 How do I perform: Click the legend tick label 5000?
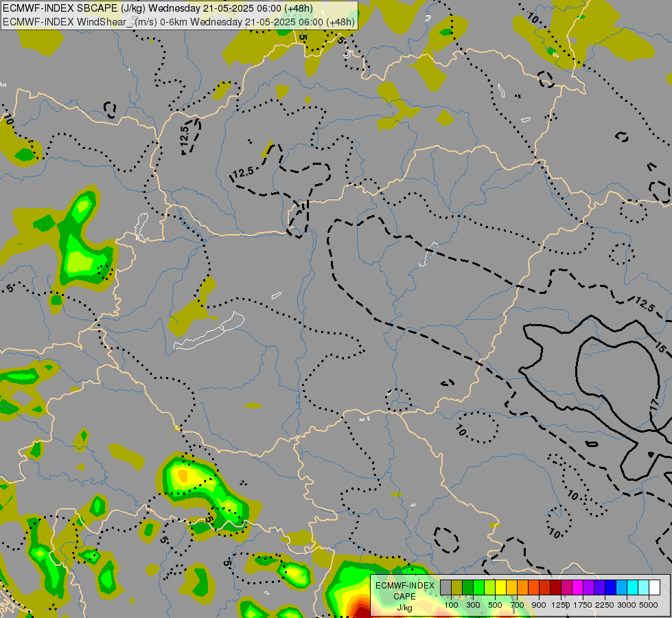(649, 605)
